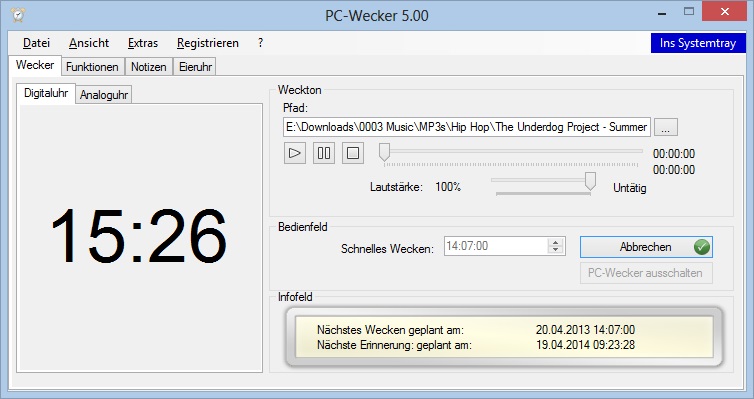Screen dimensions: 754x399
Task: Open the Ansicht menu
Action: point(88,43)
